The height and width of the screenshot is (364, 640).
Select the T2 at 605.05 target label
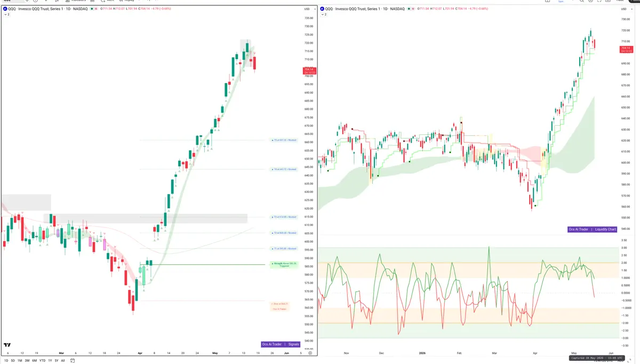click(284, 233)
